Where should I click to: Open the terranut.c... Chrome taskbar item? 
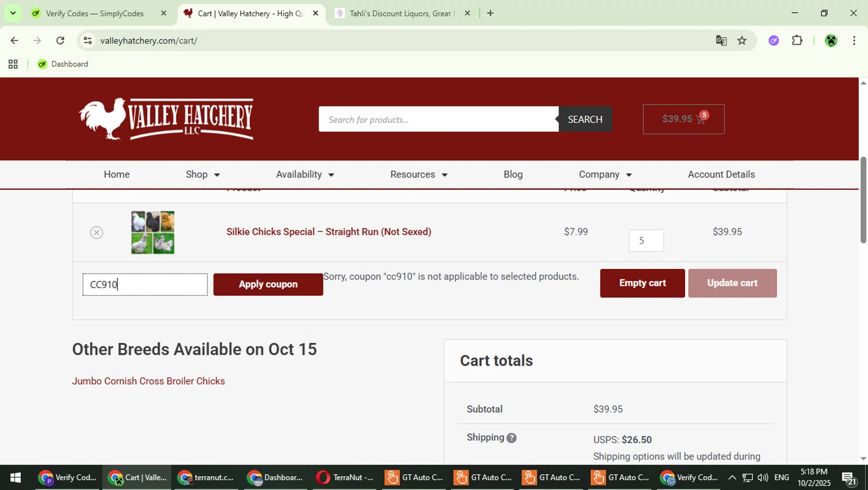pyautogui.click(x=207, y=477)
